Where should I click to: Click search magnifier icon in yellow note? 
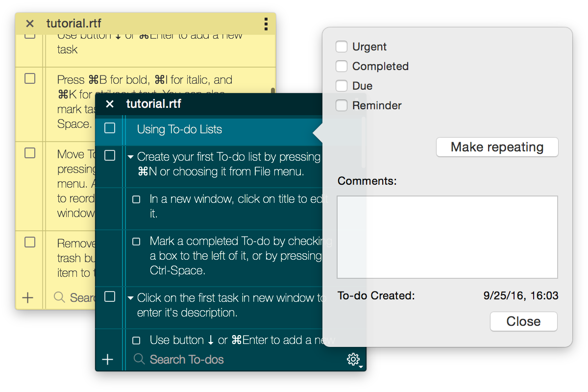59,297
